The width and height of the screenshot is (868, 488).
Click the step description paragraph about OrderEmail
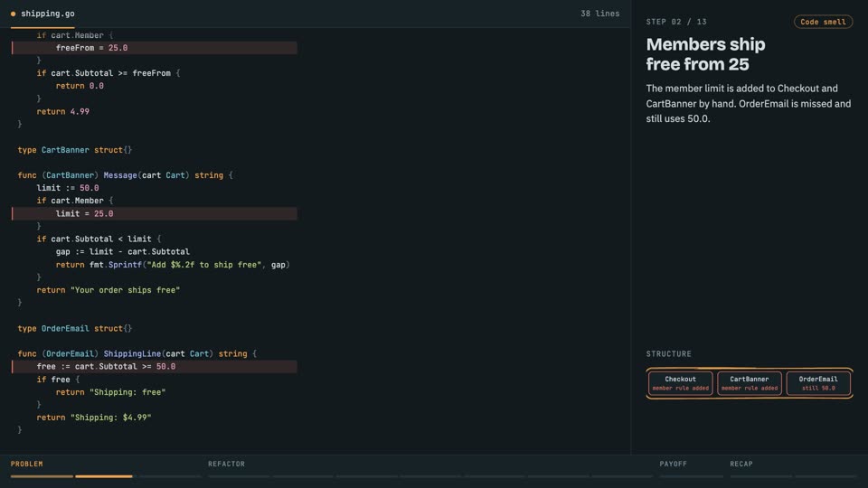tap(749, 103)
